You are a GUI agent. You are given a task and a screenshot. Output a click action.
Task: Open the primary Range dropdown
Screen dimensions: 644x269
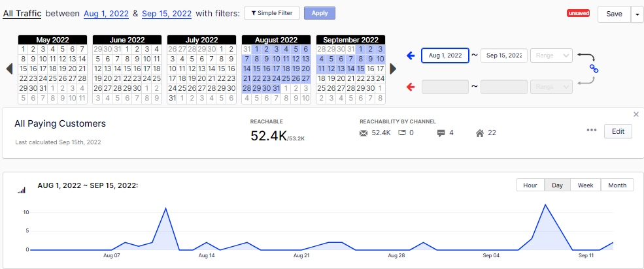coord(552,55)
